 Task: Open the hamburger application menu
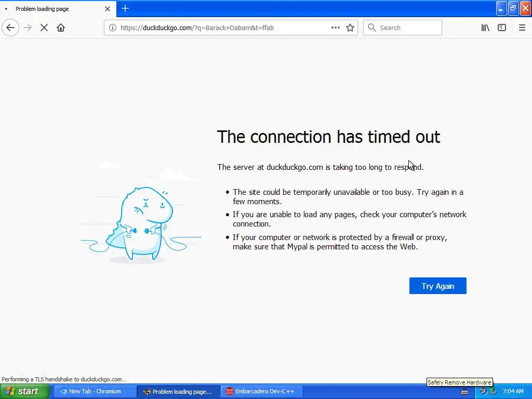[522, 28]
